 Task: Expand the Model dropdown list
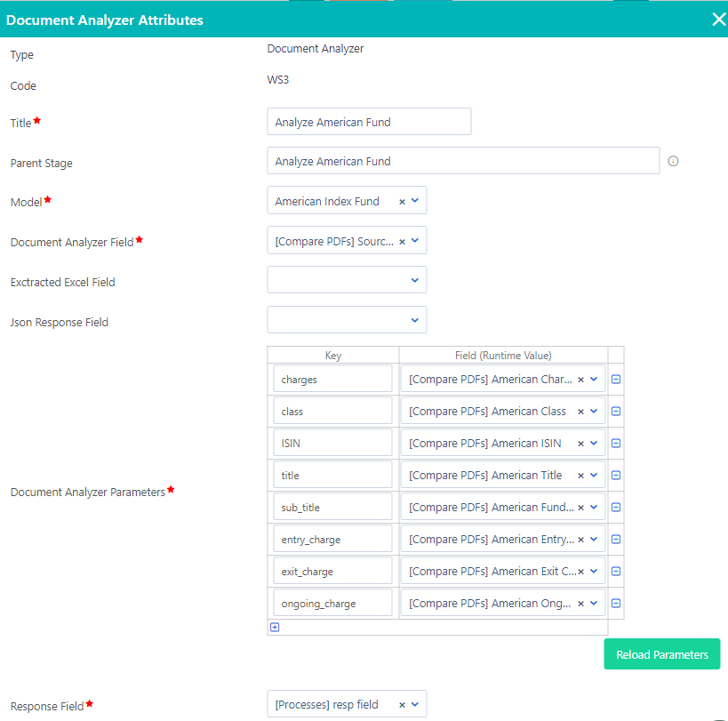point(417,200)
